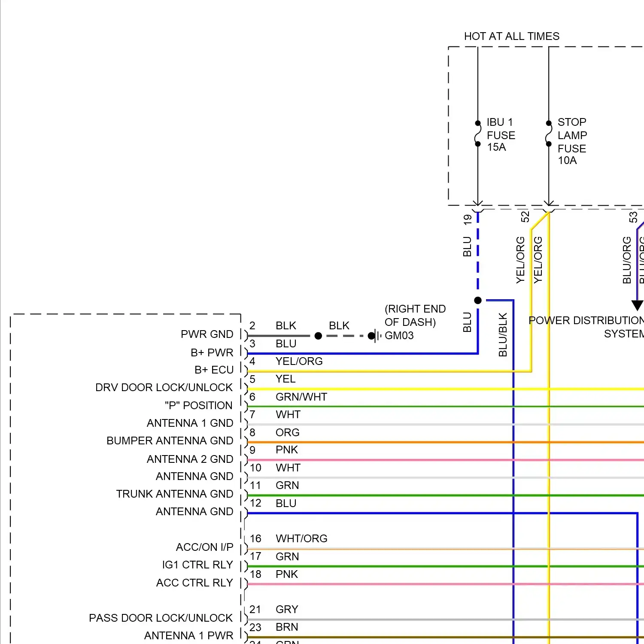Select the ACC CTRL RLY label
The width and height of the screenshot is (644, 644).
point(194,583)
